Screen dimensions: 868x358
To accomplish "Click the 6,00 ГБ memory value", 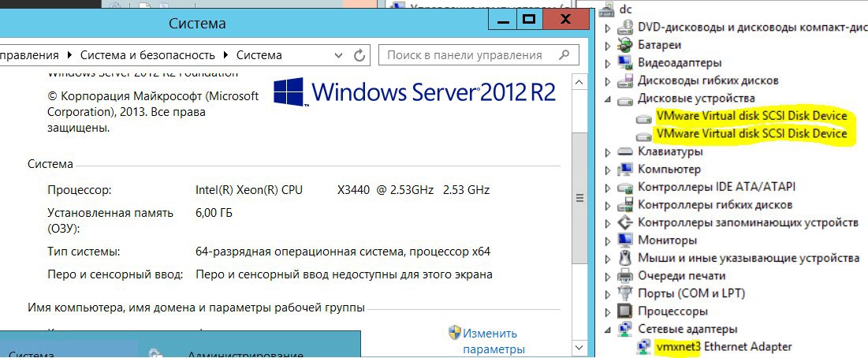I will pos(214,213).
